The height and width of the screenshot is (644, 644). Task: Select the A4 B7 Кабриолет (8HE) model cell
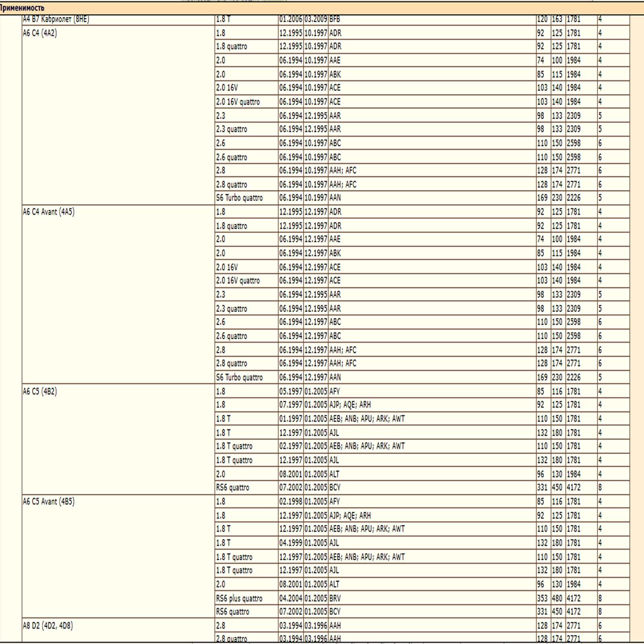pos(56,19)
